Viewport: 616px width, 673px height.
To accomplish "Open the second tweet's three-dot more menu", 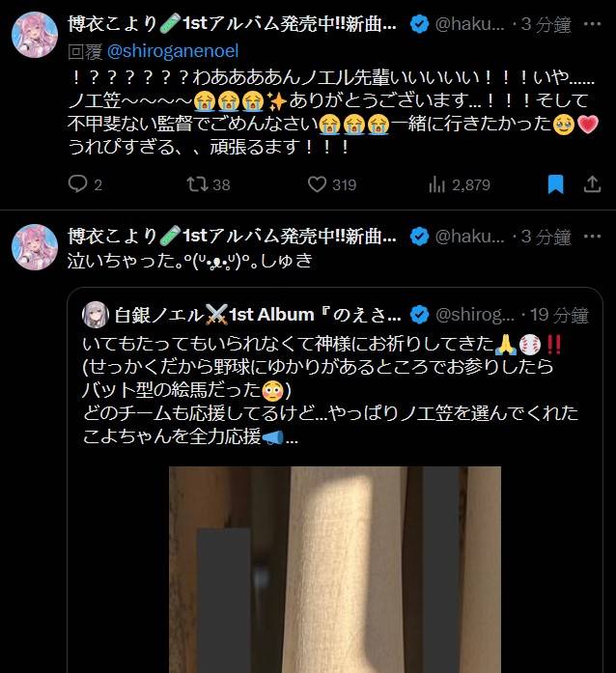I will 593,237.
